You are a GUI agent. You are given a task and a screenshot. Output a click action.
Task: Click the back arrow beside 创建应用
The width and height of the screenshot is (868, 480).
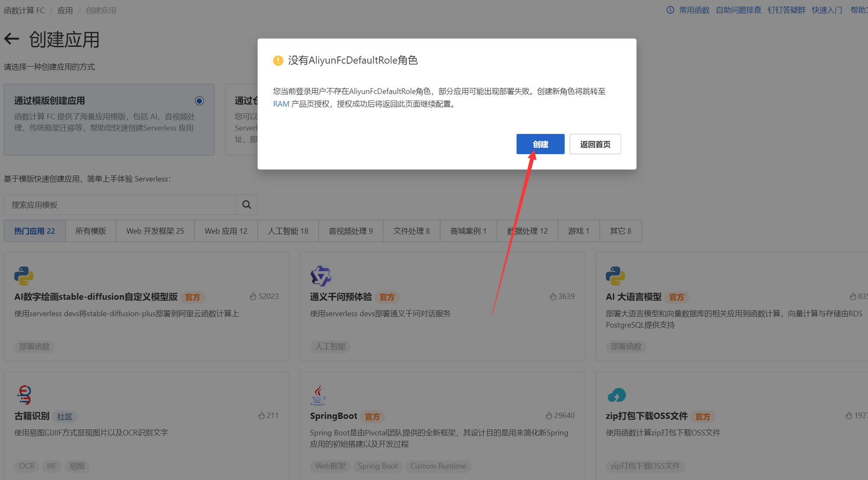(x=11, y=39)
